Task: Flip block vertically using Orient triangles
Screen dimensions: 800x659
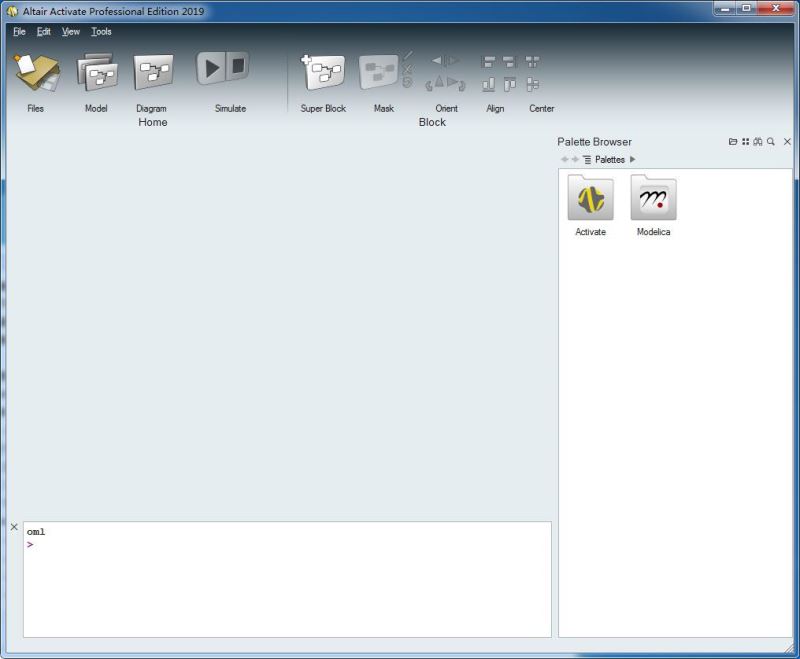Action: 445,82
